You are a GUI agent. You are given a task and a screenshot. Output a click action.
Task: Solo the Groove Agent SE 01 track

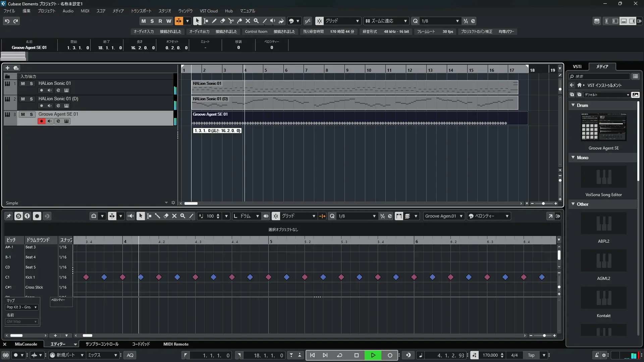pyautogui.click(x=31, y=114)
